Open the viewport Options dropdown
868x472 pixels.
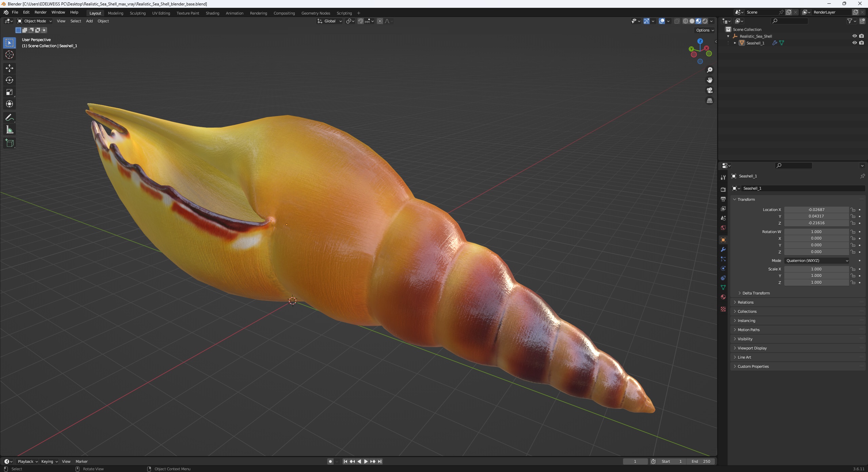tap(705, 30)
